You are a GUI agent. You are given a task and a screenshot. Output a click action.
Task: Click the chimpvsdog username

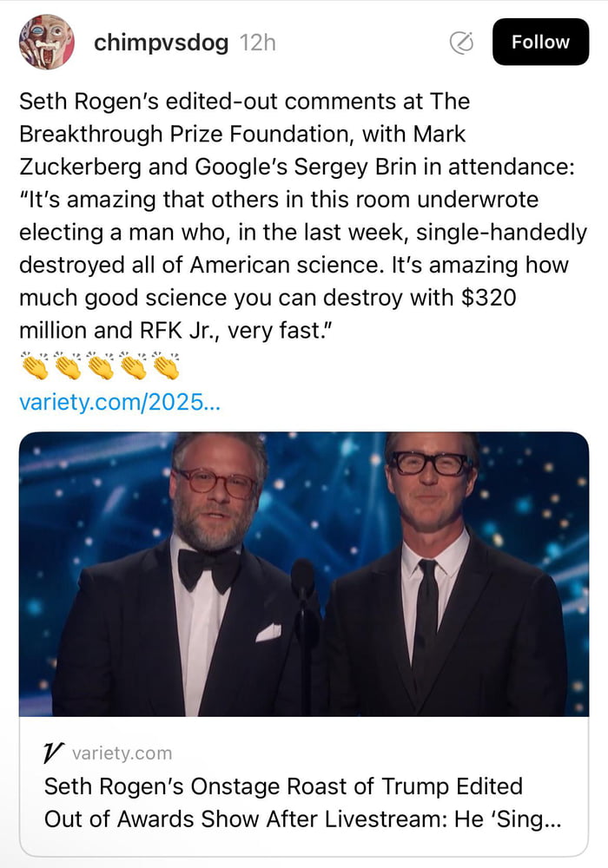161,43
